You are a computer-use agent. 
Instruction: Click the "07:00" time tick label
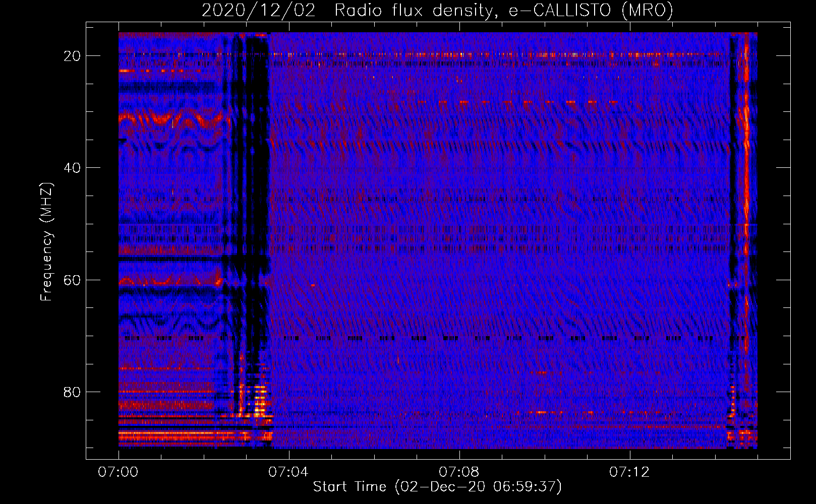pos(118,472)
